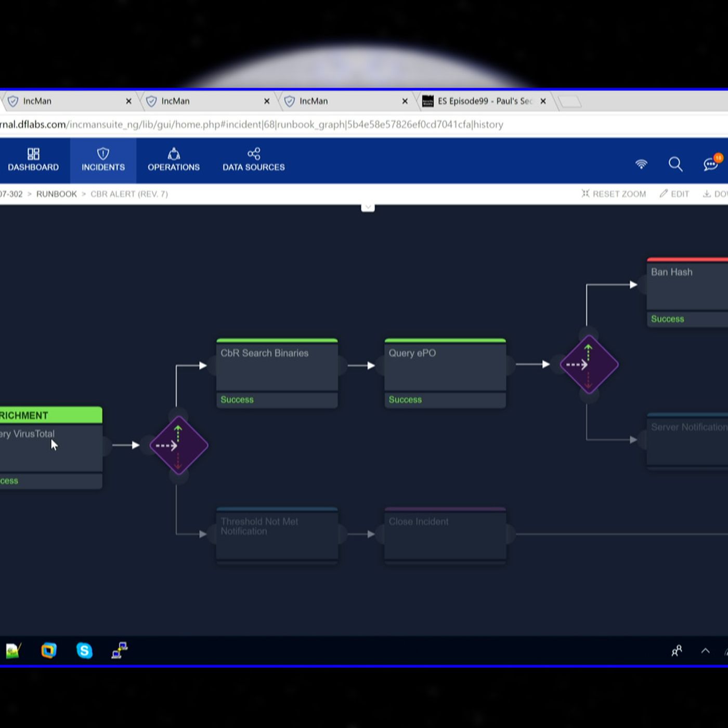Open the search magnifier icon

tap(675, 164)
